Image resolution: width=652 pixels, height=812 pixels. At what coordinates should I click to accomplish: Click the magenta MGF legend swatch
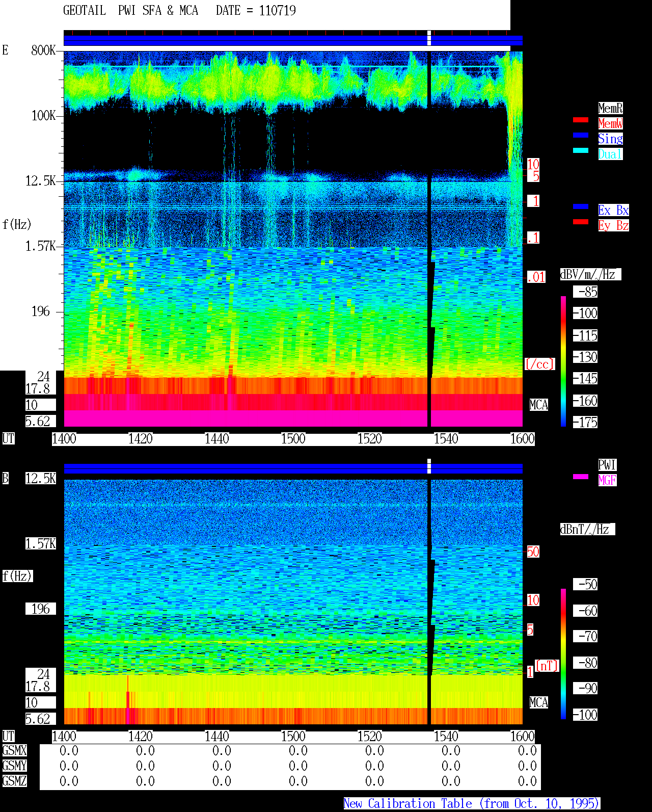(x=581, y=477)
